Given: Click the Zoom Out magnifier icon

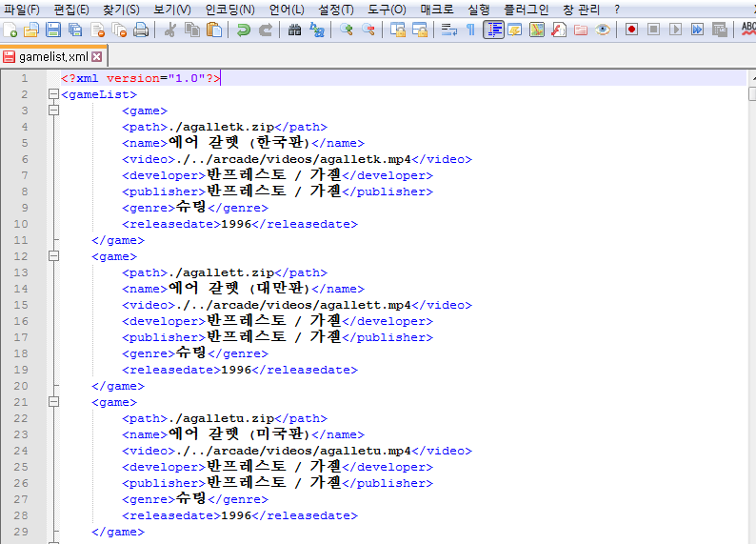Looking at the screenshot, I should tap(368, 30).
